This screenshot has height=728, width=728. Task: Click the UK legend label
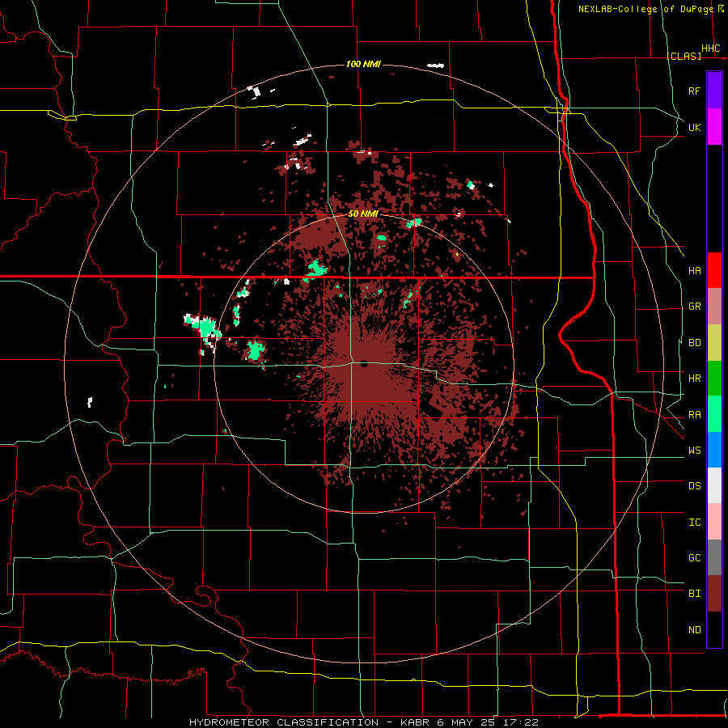[x=694, y=127]
